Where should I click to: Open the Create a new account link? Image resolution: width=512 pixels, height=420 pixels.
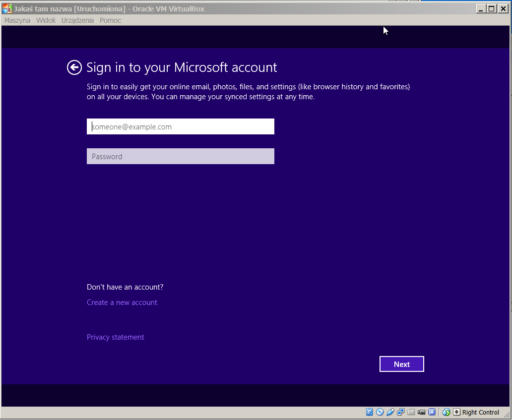click(x=122, y=302)
